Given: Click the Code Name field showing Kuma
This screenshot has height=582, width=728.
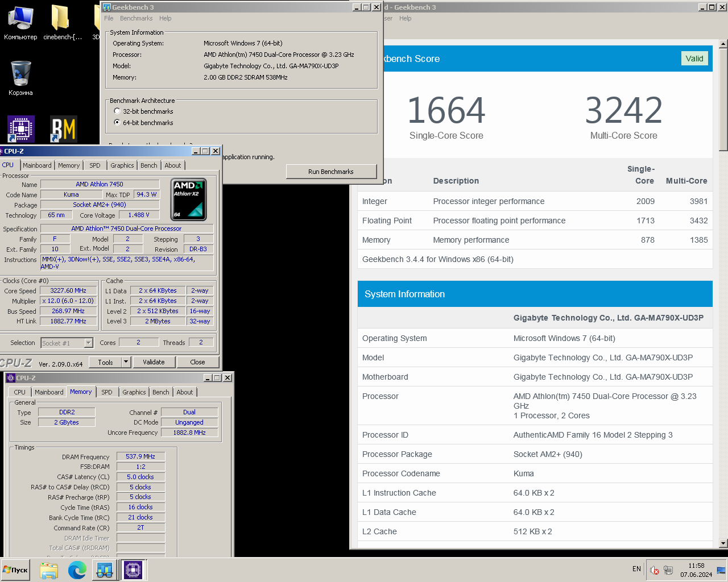Looking at the screenshot, I should point(71,194).
